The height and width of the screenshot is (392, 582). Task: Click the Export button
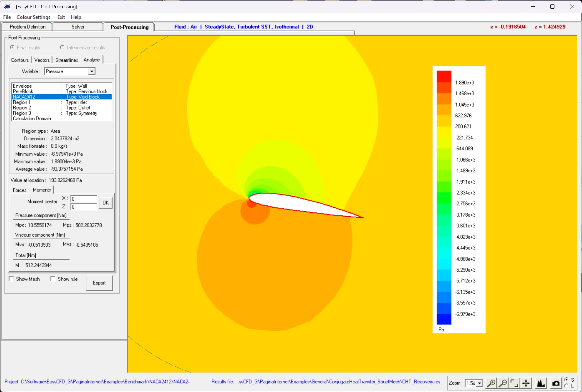[99, 283]
